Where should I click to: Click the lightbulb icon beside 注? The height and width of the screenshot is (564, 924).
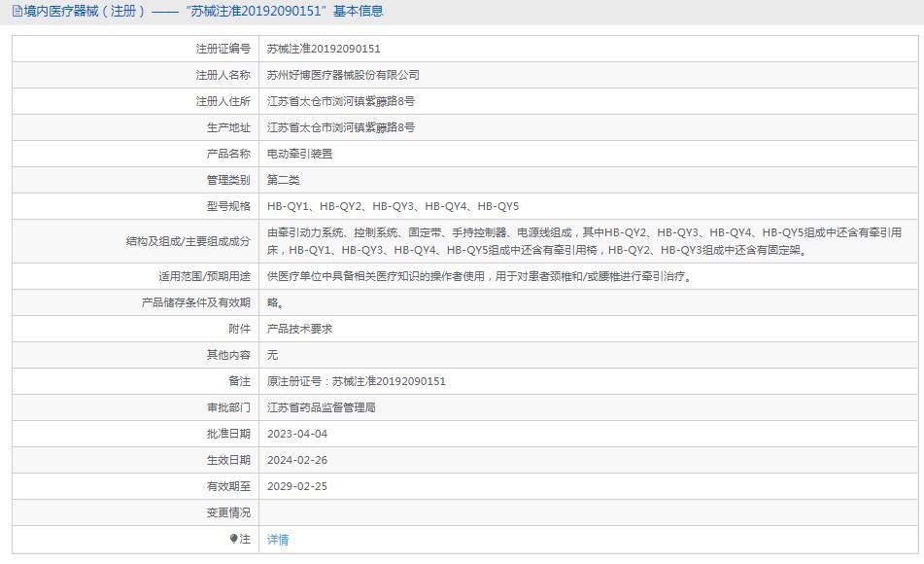click(233, 539)
